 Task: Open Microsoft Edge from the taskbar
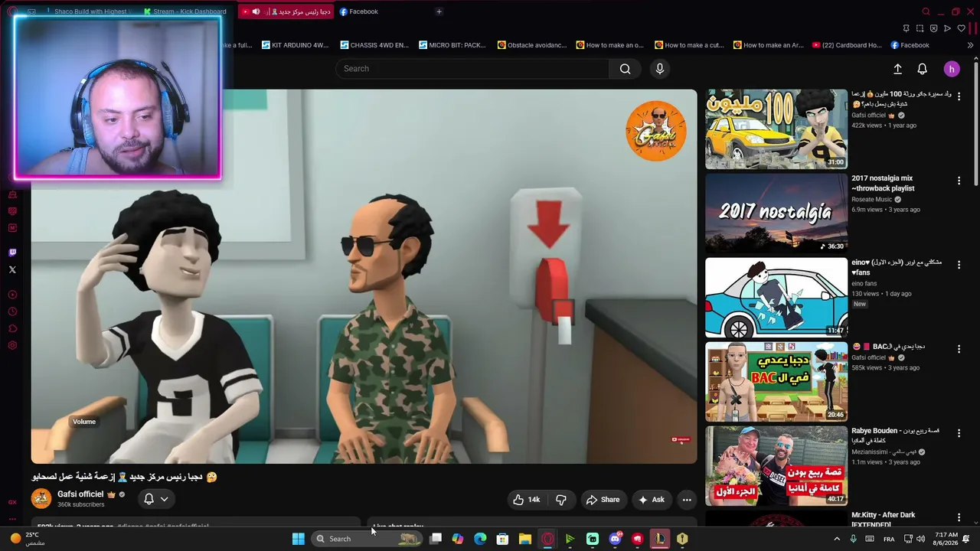[x=480, y=539]
